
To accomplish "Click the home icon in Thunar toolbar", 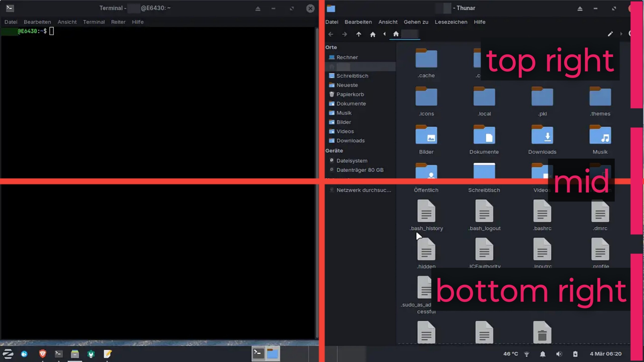I will pyautogui.click(x=373, y=34).
